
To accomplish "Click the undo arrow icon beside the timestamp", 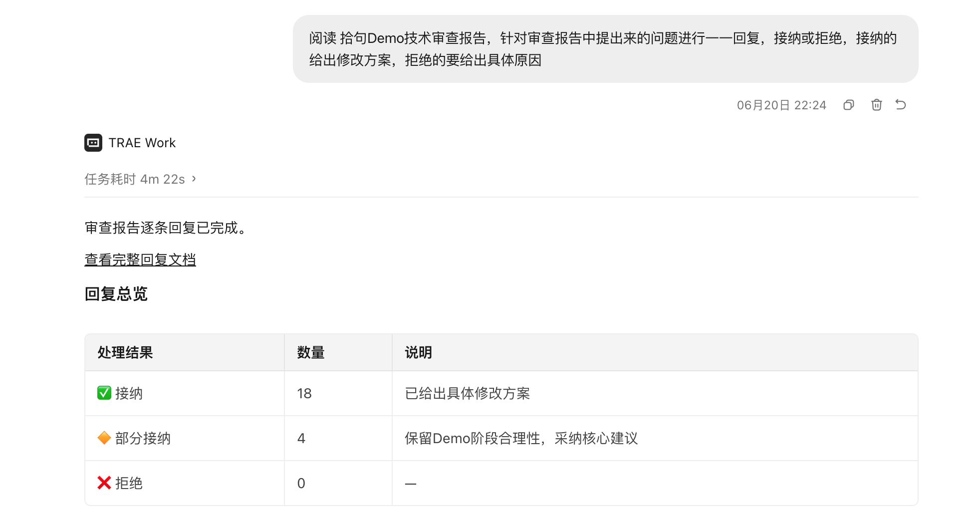I will (901, 105).
